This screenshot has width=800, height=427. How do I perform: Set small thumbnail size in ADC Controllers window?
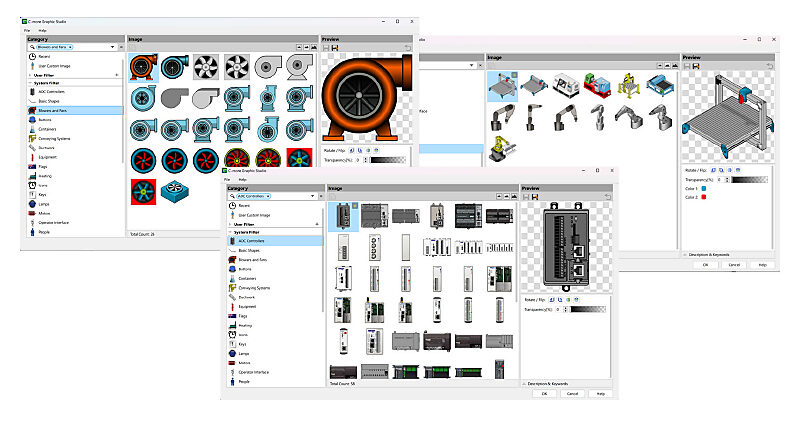(499, 196)
